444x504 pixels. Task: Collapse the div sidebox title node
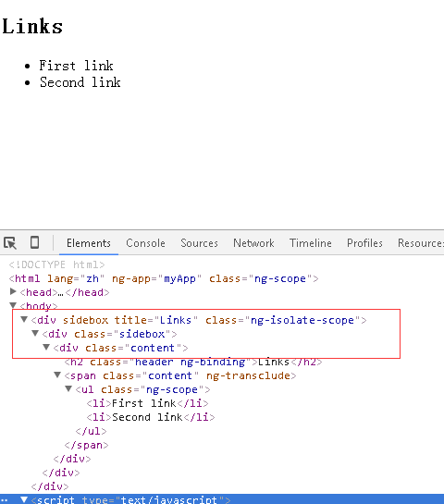pyautogui.click(x=24, y=319)
